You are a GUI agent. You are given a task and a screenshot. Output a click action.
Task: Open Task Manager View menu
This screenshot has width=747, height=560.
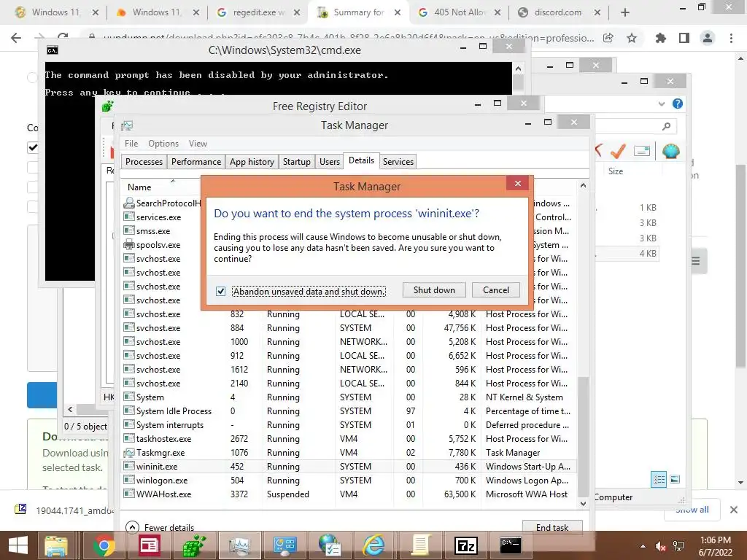[x=198, y=144]
